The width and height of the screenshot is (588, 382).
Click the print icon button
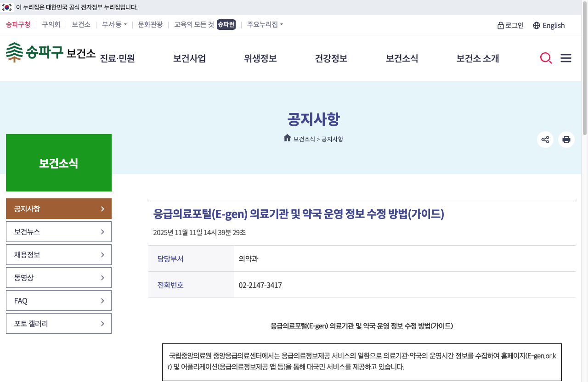click(x=566, y=140)
